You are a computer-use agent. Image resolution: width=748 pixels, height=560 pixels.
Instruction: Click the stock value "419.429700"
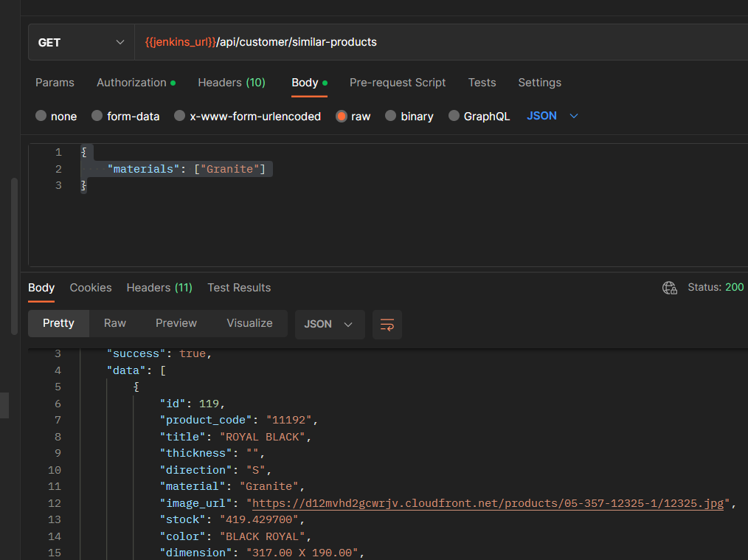pos(259,519)
